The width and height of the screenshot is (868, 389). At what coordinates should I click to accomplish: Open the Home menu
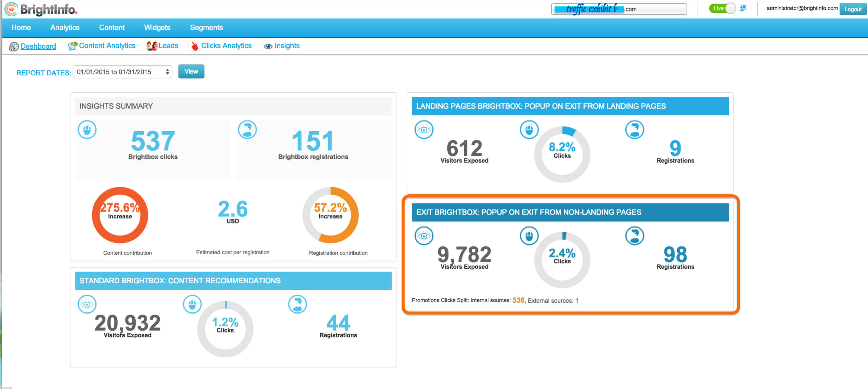click(21, 28)
